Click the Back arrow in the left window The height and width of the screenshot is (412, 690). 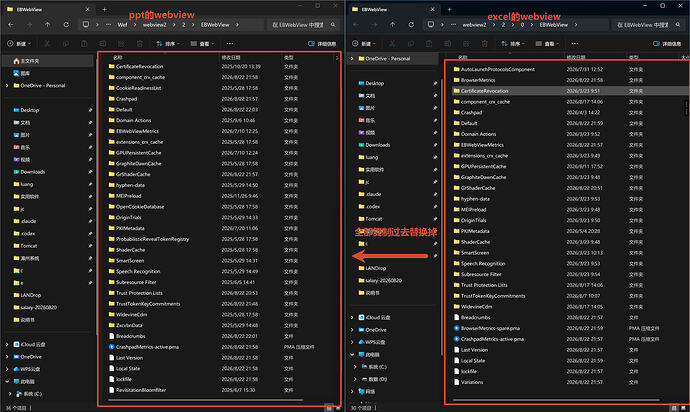(x=11, y=25)
